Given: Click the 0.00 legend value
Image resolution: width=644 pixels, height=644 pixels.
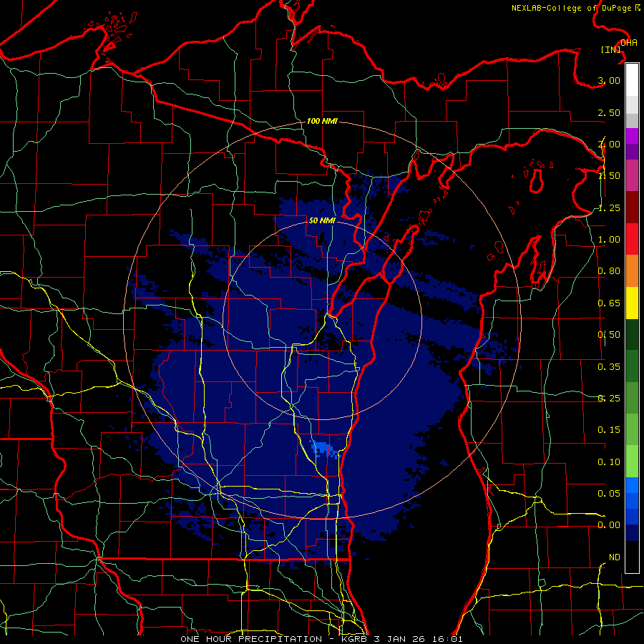Looking at the screenshot, I should (609, 525).
